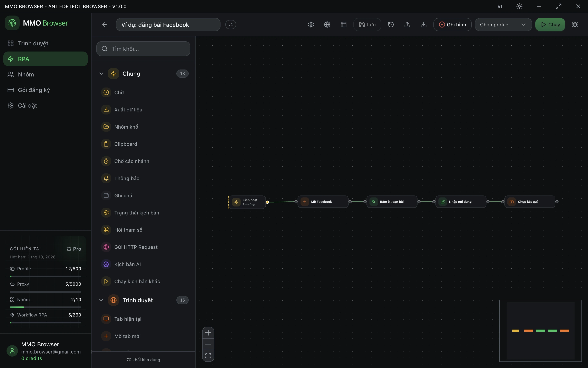Viewport: 588px width, 368px height.
Task: Click the v1 version badge
Action: 231,25
